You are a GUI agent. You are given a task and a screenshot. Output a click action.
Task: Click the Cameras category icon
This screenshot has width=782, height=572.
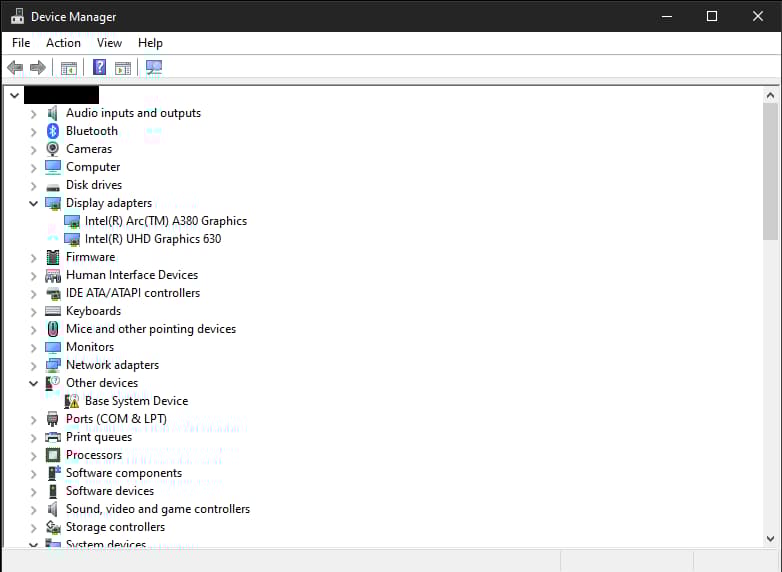click(x=53, y=149)
